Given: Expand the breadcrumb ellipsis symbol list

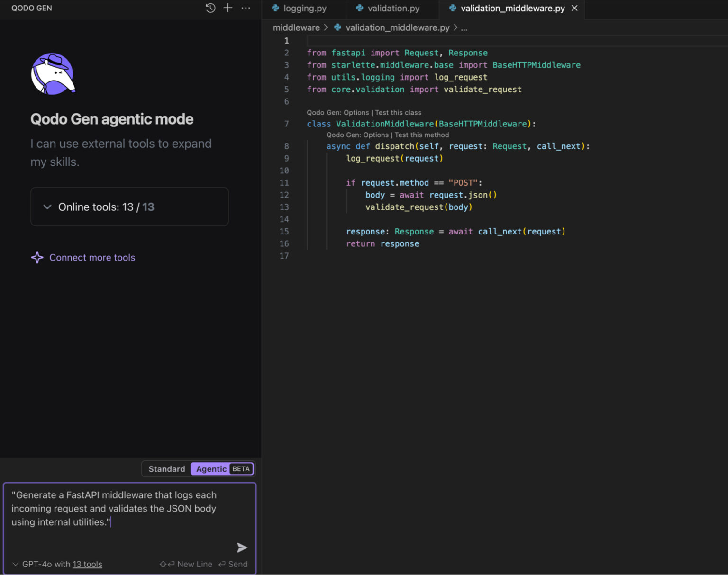Looking at the screenshot, I should coord(464,27).
